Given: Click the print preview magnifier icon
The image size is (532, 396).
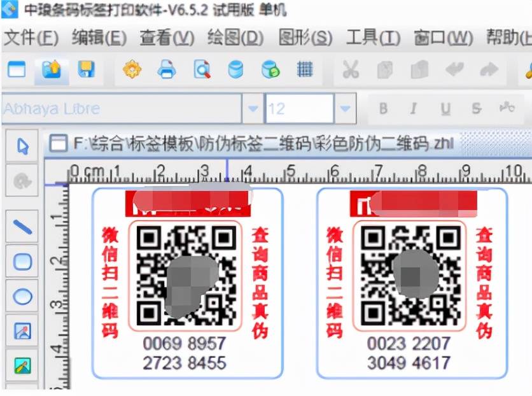Looking at the screenshot, I should point(202,69).
